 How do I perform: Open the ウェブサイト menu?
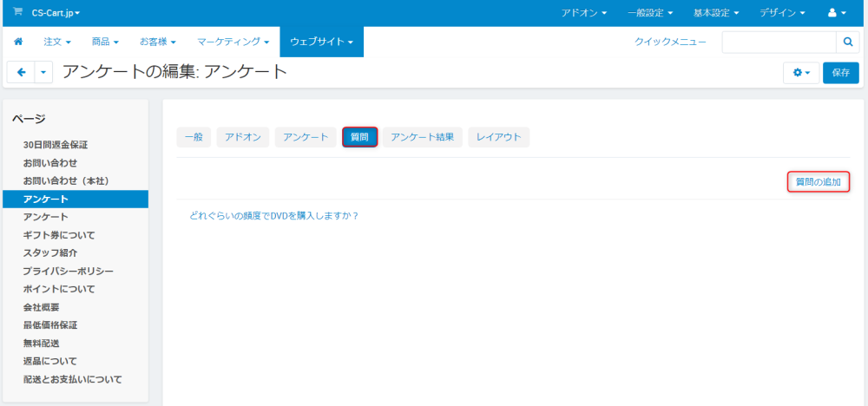[322, 42]
